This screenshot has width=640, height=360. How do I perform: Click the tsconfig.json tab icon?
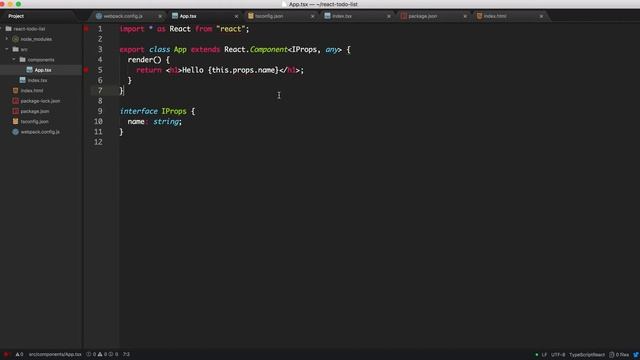251,16
